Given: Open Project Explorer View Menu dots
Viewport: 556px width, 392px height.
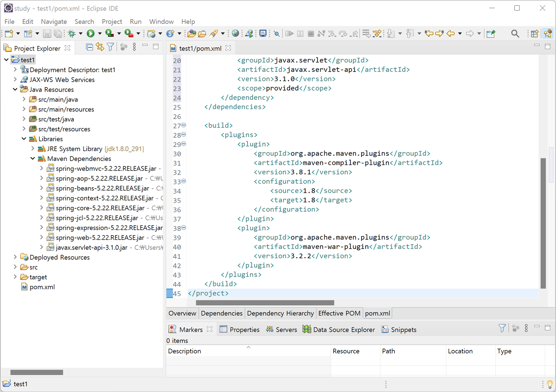Looking at the screenshot, I should (x=135, y=47).
